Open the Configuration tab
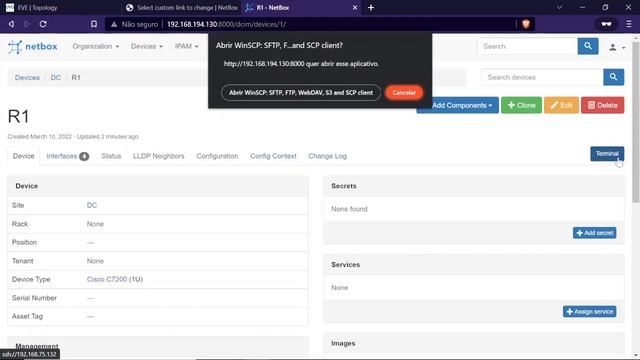Screen dimensions: 640x360 (217, 156)
